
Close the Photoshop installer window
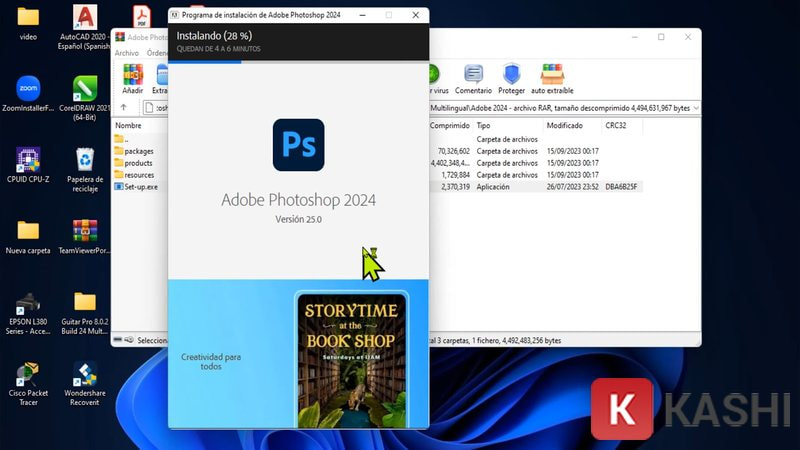click(415, 15)
